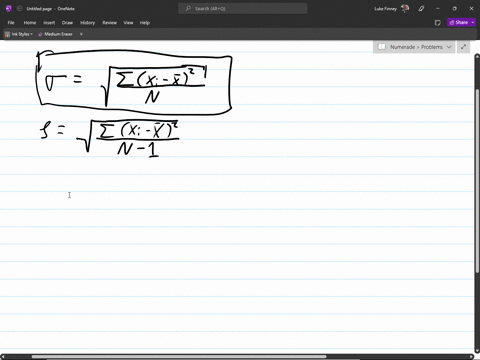Click the notebook icon beside Numerade
480x360 pixels.
(382, 47)
